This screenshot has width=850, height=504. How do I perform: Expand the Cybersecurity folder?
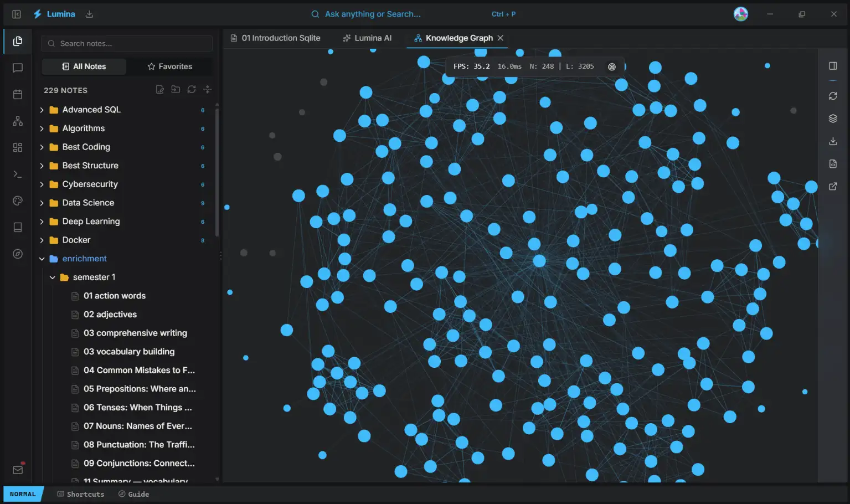[x=42, y=184]
